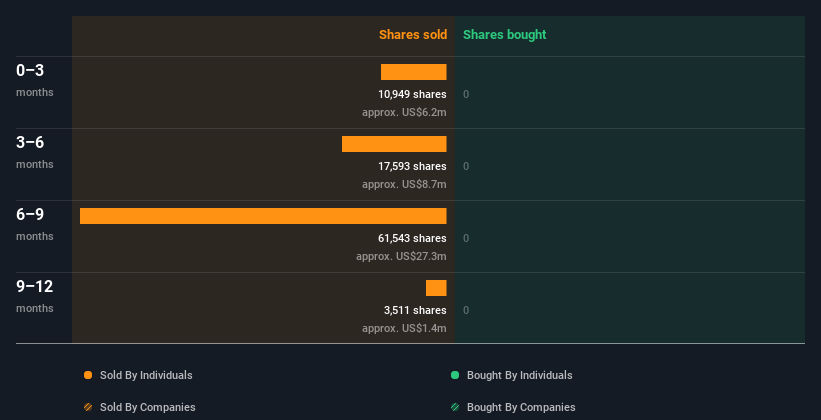
Task: Click the bought zero in 9–12 months row
Action: (x=466, y=310)
